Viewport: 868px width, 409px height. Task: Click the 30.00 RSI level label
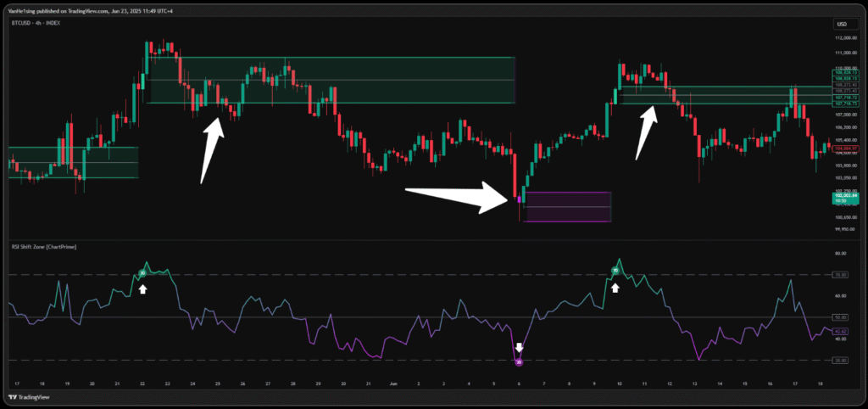click(841, 361)
